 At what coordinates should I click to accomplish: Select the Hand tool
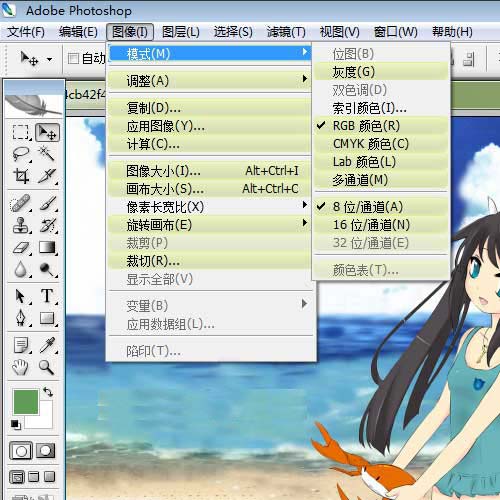coord(21,367)
